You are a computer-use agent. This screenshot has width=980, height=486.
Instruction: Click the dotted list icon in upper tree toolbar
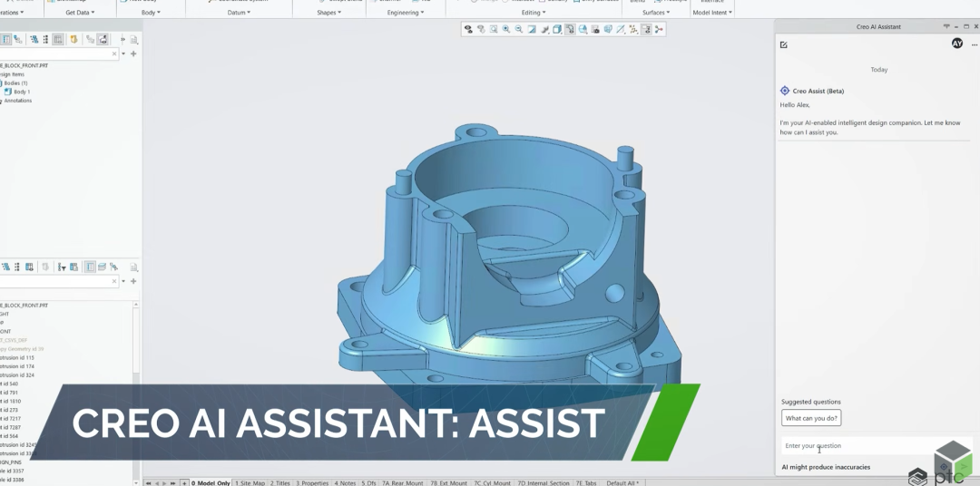(x=45, y=39)
